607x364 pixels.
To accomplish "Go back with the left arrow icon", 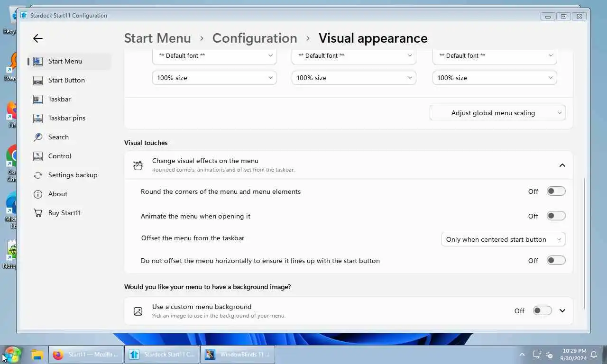I will tap(38, 39).
